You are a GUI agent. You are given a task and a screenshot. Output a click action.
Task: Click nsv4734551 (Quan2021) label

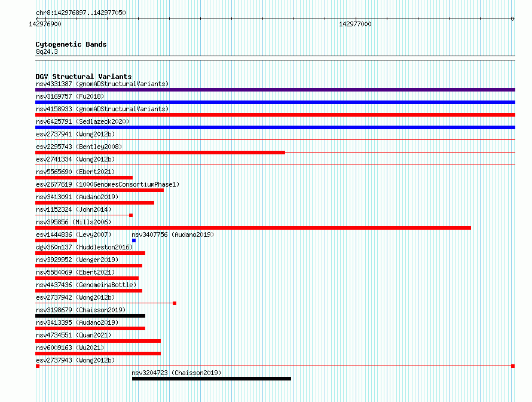pyautogui.click(x=74, y=335)
